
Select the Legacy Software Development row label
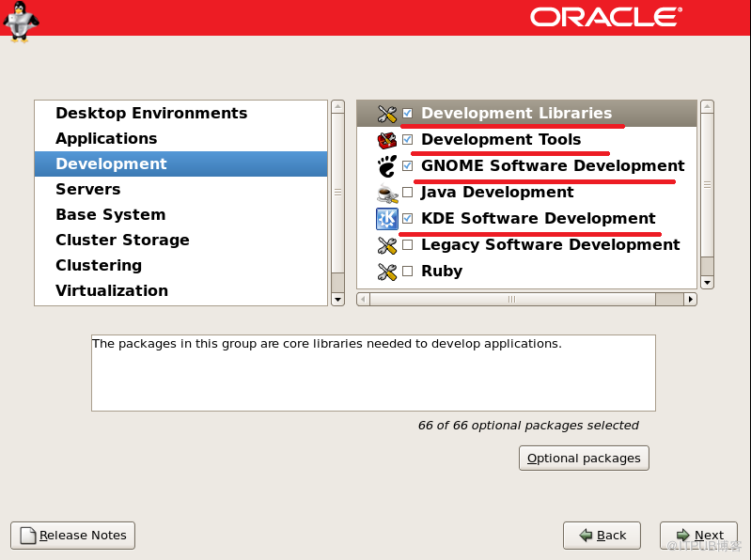click(550, 245)
